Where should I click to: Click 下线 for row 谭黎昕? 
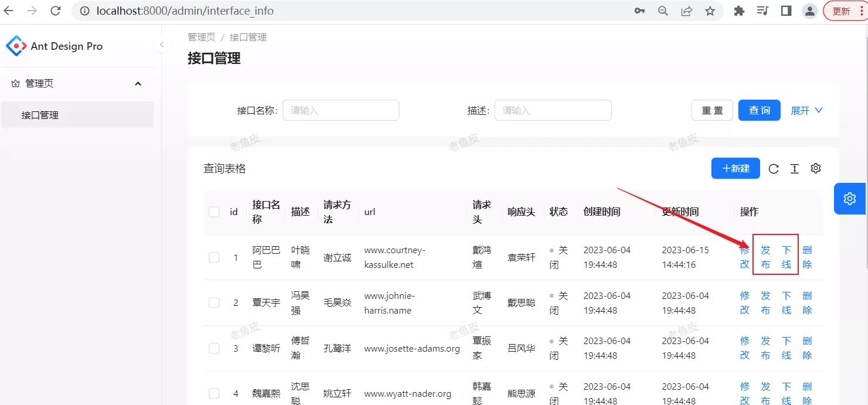[786, 348]
